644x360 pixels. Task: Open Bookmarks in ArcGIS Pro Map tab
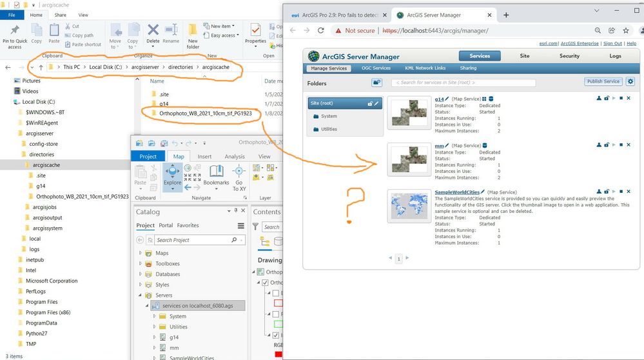click(x=216, y=177)
